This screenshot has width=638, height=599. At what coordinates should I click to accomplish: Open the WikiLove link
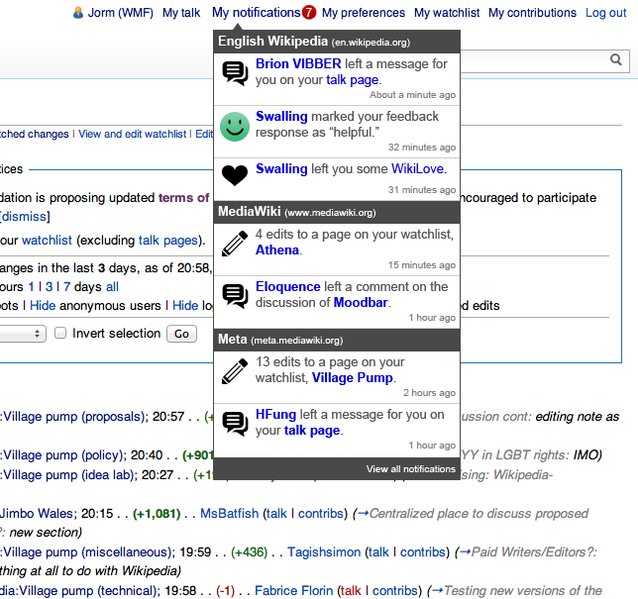417,169
